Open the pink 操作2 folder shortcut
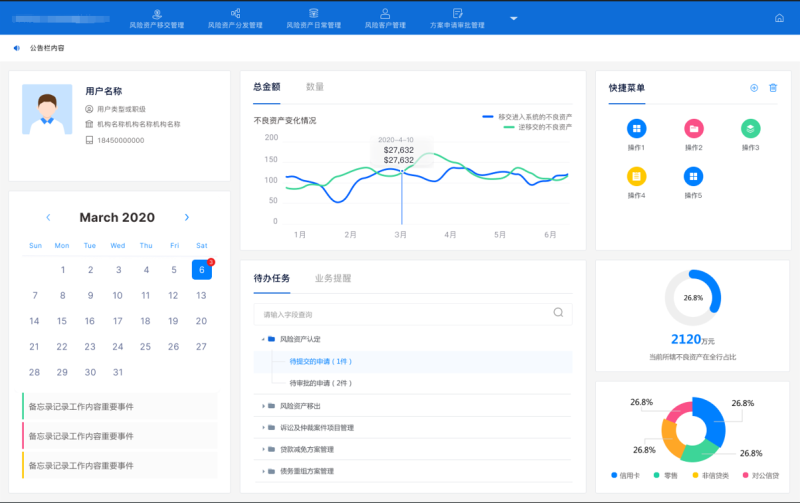The width and height of the screenshot is (800, 503). (693, 129)
